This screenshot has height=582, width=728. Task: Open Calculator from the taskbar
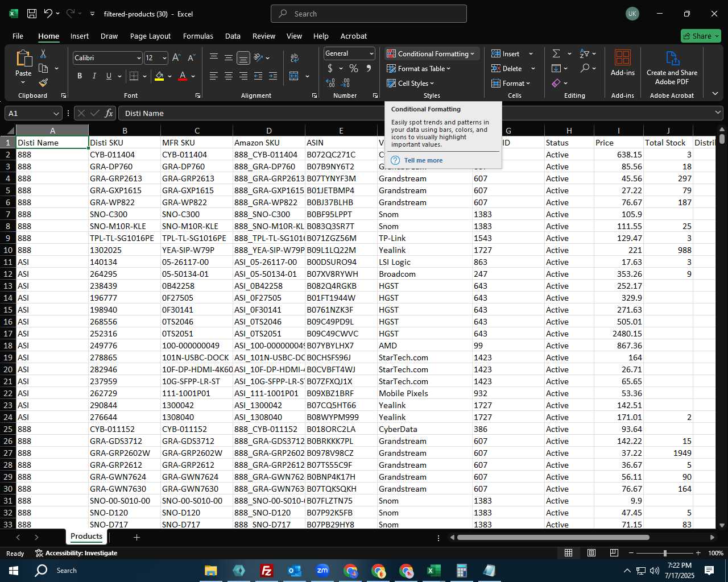pyautogui.click(x=461, y=571)
